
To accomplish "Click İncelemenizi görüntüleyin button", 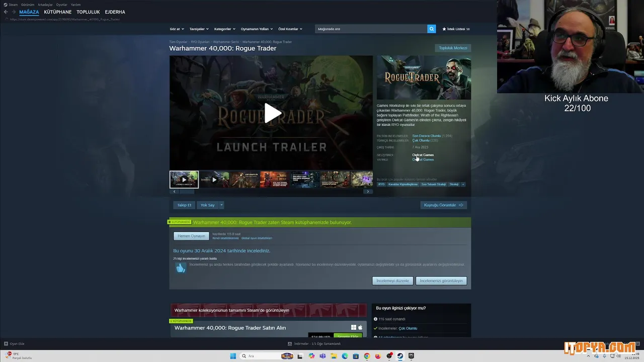I will tap(441, 281).
